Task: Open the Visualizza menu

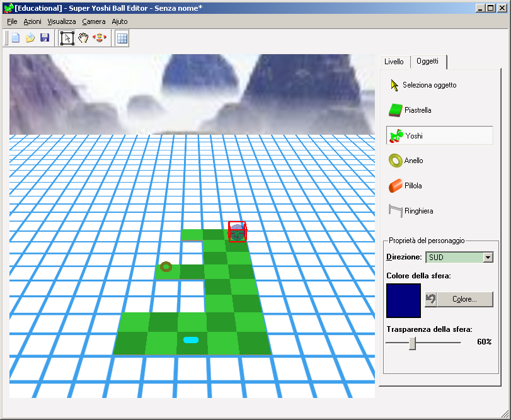Action: click(x=62, y=21)
